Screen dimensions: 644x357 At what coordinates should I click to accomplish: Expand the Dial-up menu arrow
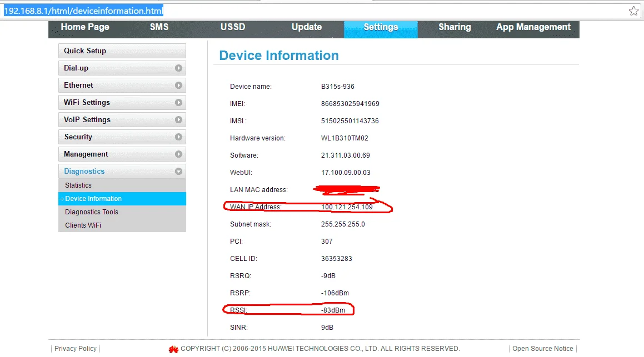[178, 68]
